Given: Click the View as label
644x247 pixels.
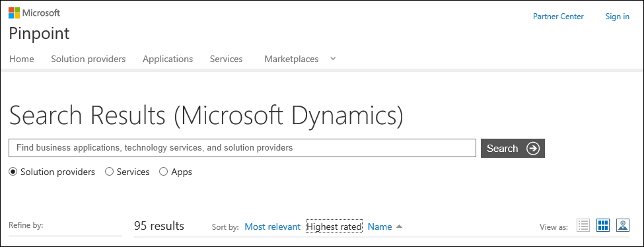Looking at the screenshot, I should [554, 227].
